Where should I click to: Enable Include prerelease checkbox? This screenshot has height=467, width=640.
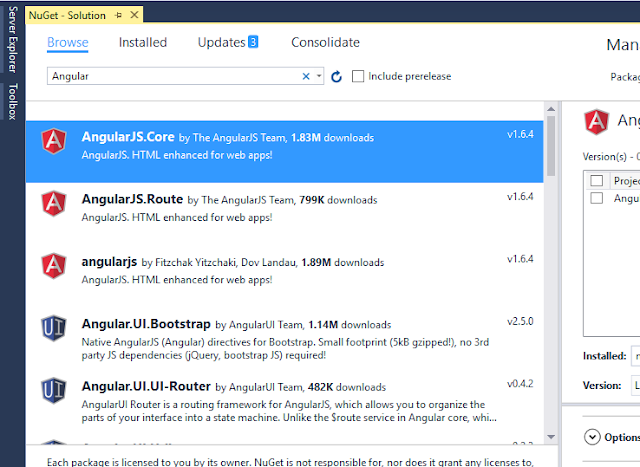click(x=358, y=76)
